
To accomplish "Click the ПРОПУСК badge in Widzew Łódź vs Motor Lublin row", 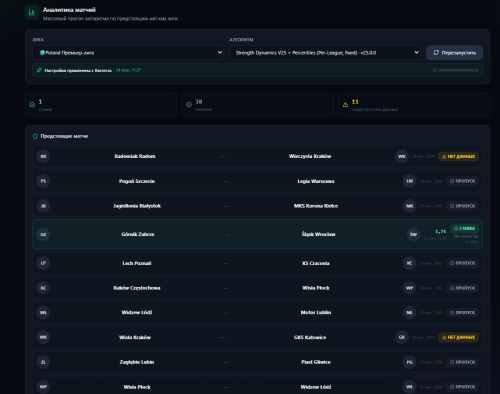I will click(462, 313).
